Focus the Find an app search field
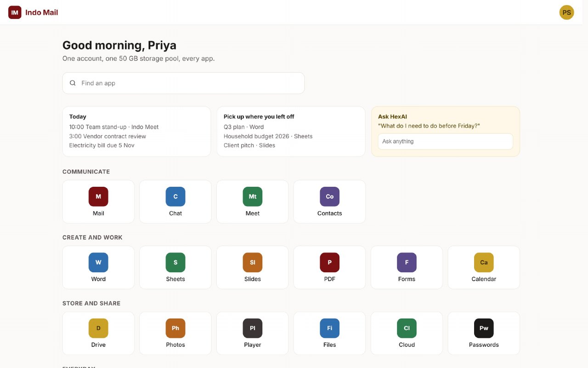Viewport: 588px width, 368px height. 183,83
